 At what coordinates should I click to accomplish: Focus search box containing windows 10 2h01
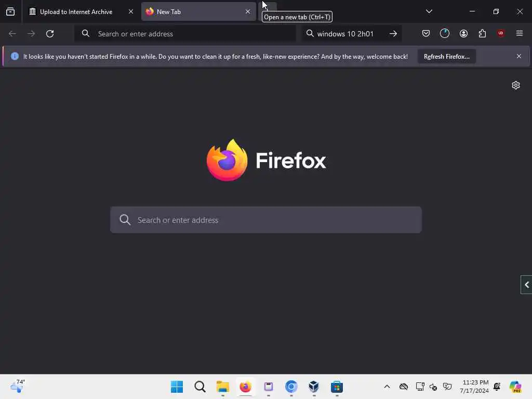(x=352, y=34)
